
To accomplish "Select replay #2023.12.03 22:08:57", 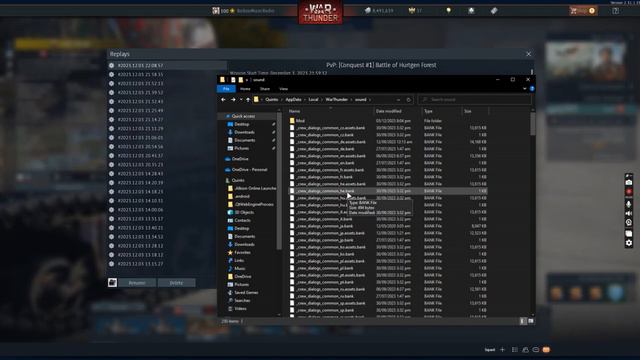I will (167, 65).
